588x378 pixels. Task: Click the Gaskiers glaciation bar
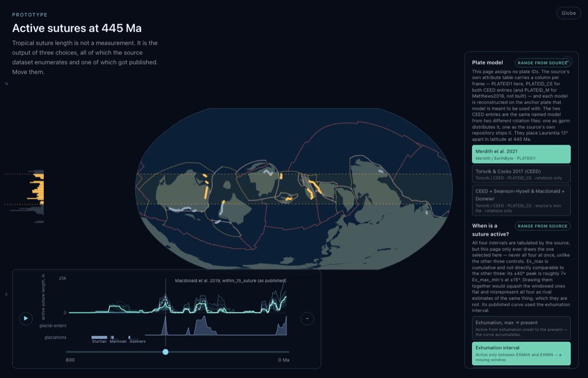tap(129, 337)
